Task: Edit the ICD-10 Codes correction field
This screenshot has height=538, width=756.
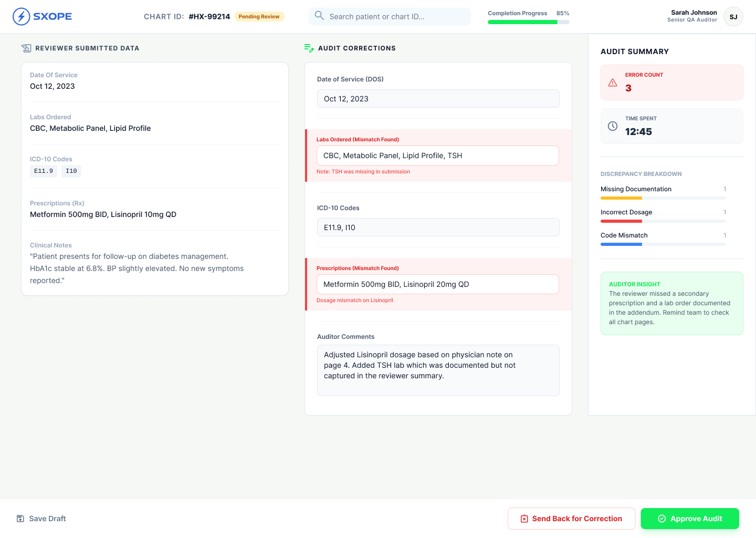Action: [438, 227]
